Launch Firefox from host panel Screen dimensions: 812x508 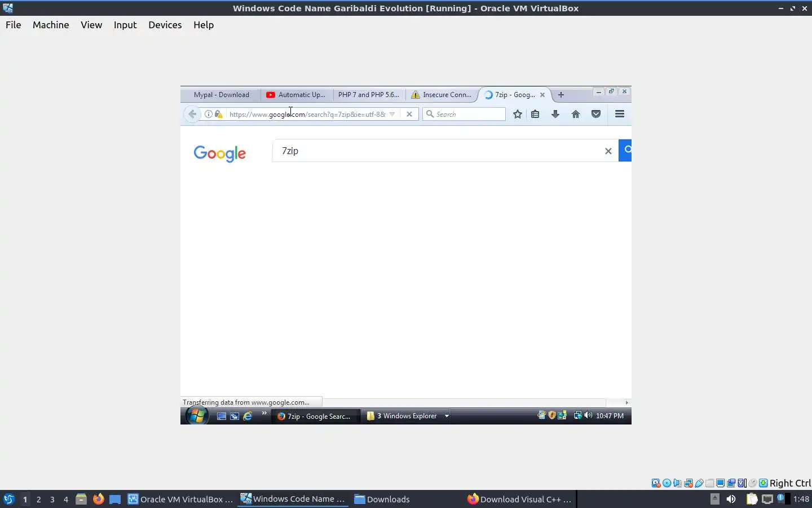(x=98, y=499)
